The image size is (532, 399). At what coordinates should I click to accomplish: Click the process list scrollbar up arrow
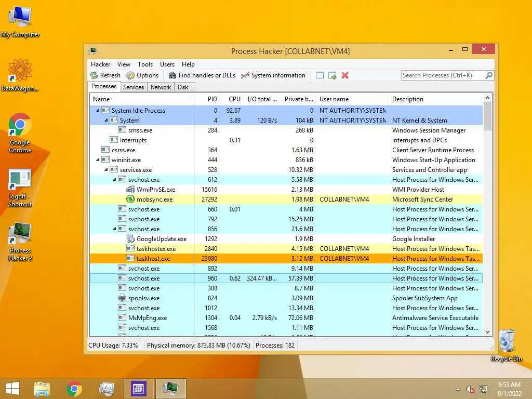click(487, 98)
